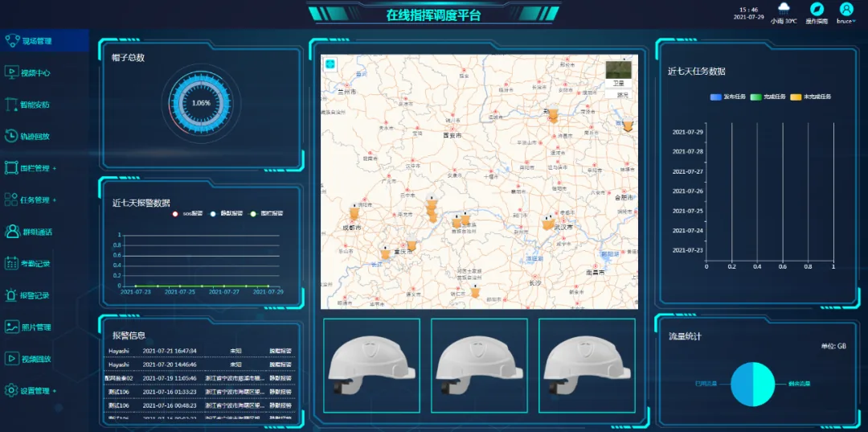Select the middle helmet image card
This screenshot has width=868, height=432.
click(479, 365)
